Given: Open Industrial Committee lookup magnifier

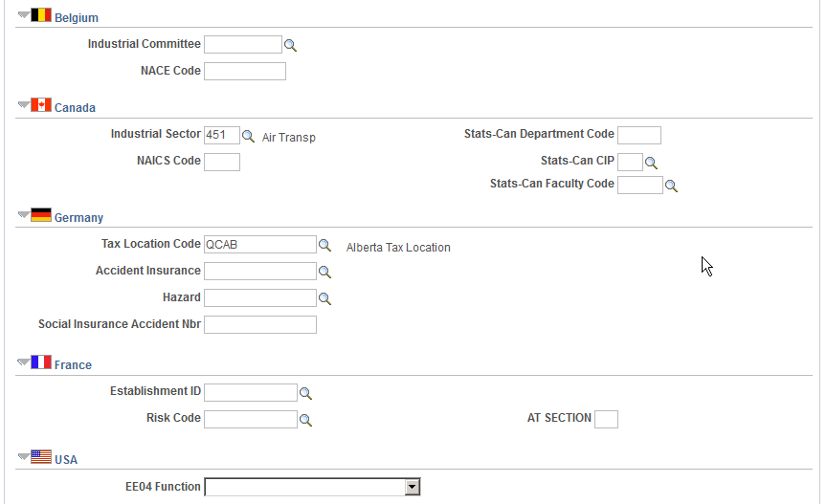Looking at the screenshot, I should pyautogui.click(x=290, y=45).
